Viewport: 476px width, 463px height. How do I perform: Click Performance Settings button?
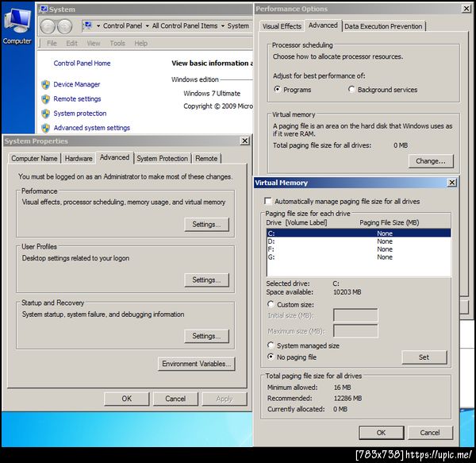(x=206, y=224)
